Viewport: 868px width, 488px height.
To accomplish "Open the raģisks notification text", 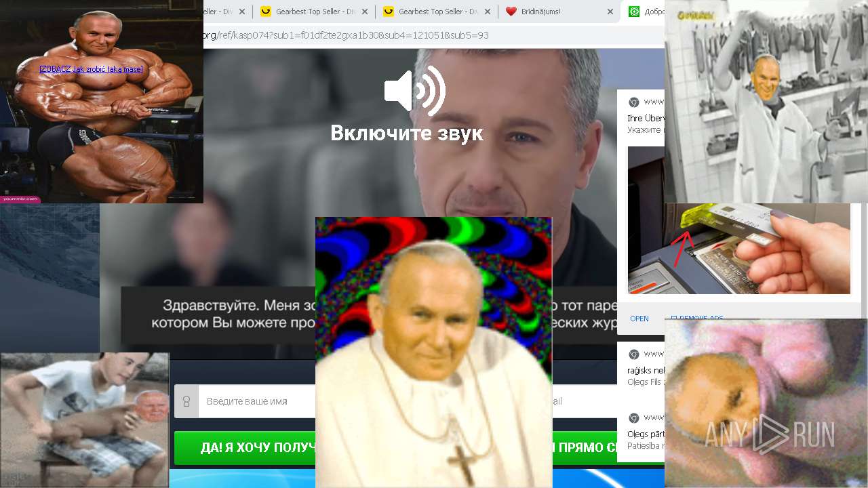I will point(646,371).
